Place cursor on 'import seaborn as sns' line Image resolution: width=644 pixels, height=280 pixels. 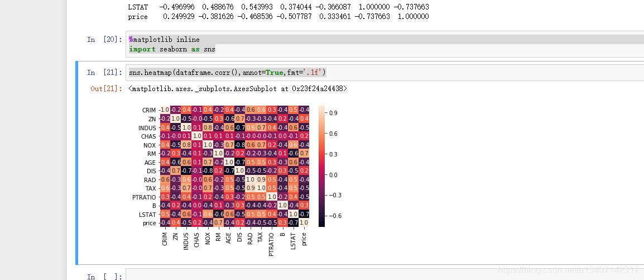tap(172, 49)
